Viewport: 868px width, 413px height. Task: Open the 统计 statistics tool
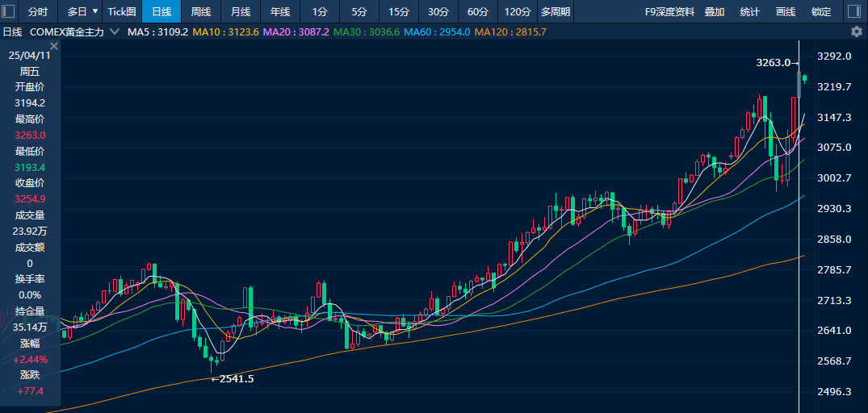750,11
